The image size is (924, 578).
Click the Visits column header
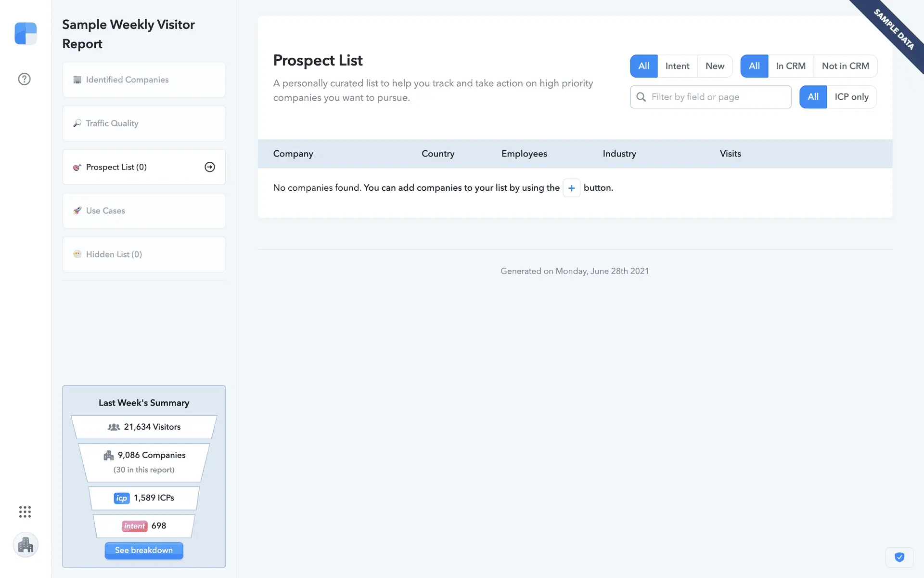tap(730, 154)
